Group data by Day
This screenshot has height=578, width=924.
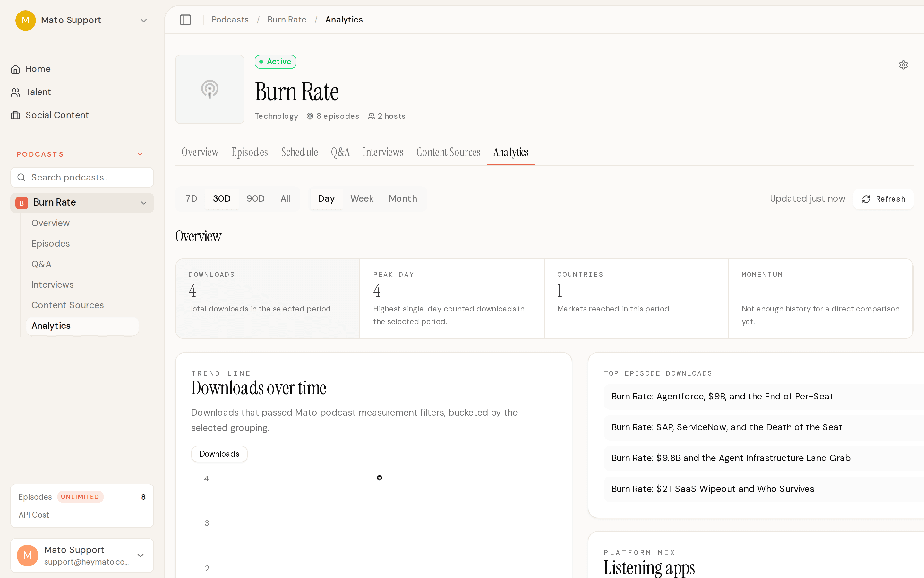[x=327, y=199]
